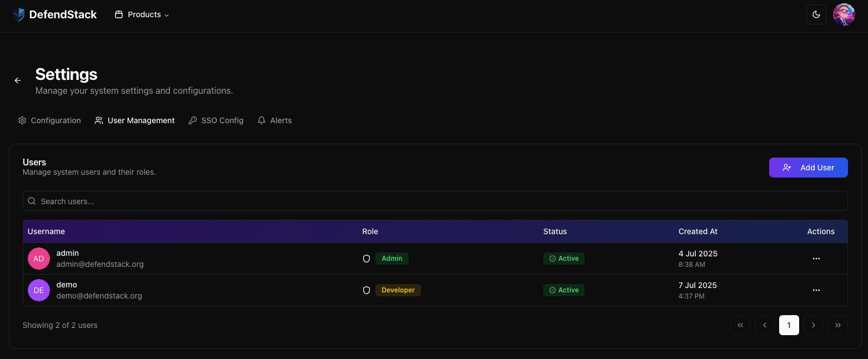The width and height of the screenshot is (868, 359).
Task: Open the actions menu for the demo user
Action: [816, 290]
